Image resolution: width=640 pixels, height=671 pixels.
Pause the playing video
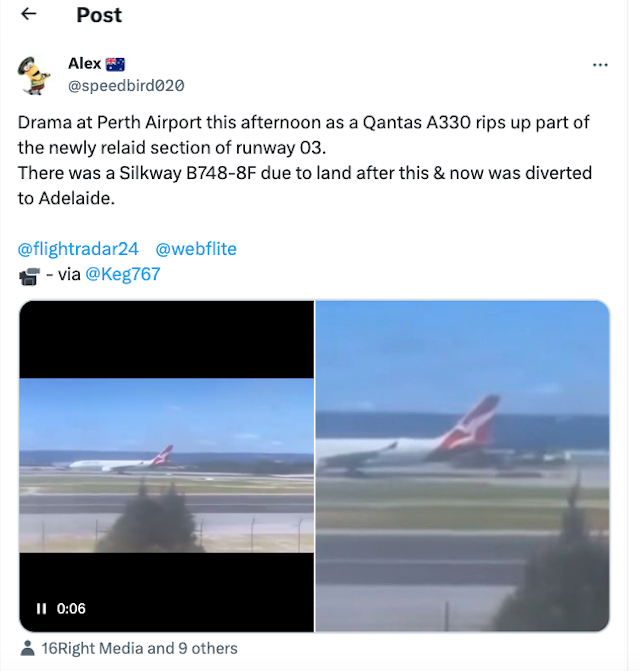tap(41, 608)
